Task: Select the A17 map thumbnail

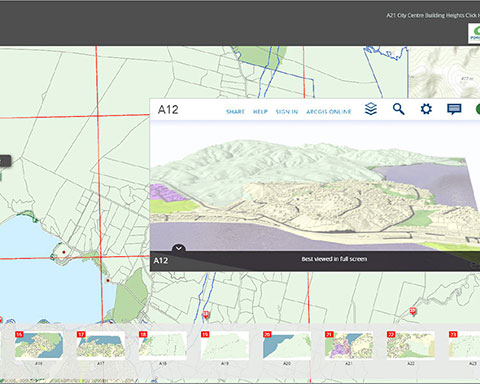Action: [101, 345]
